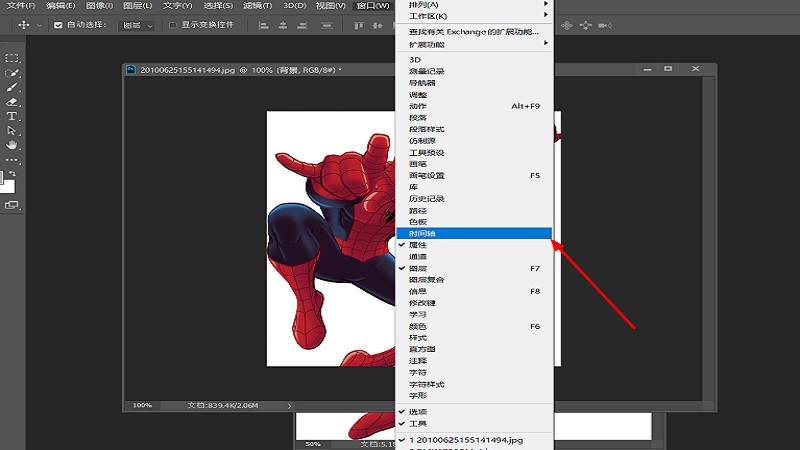Viewport: 800px width, 450px height.
Task: Select the Hand tool
Action: click(x=12, y=145)
